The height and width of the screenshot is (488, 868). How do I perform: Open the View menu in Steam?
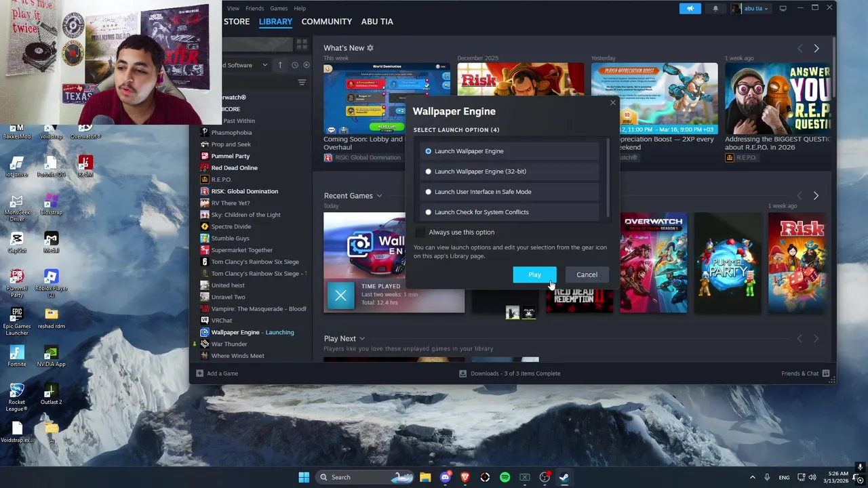coord(233,8)
